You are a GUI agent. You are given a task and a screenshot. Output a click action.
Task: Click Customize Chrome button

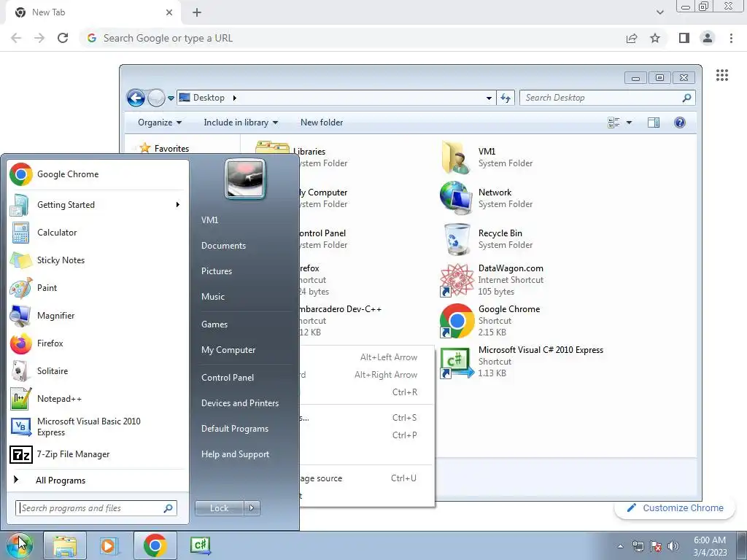click(676, 508)
